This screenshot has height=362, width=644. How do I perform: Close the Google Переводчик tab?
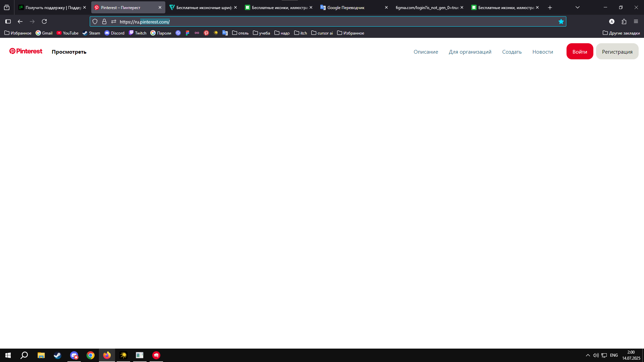386,7
